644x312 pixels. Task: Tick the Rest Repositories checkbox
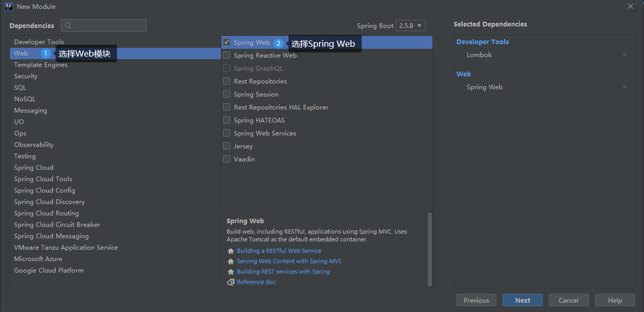tap(227, 81)
